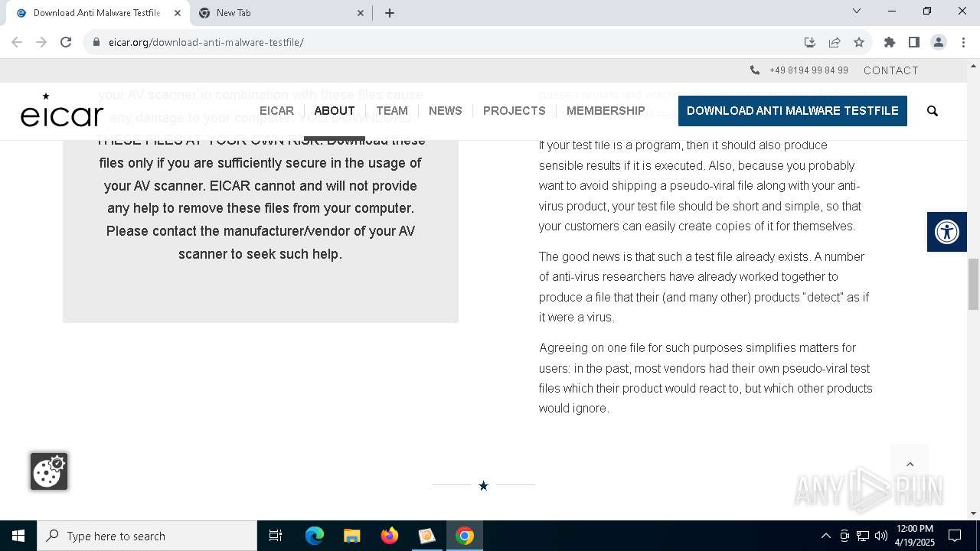This screenshot has width=980, height=551.
Task: Launch Microsoft Edge from taskbar
Action: pos(315,536)
